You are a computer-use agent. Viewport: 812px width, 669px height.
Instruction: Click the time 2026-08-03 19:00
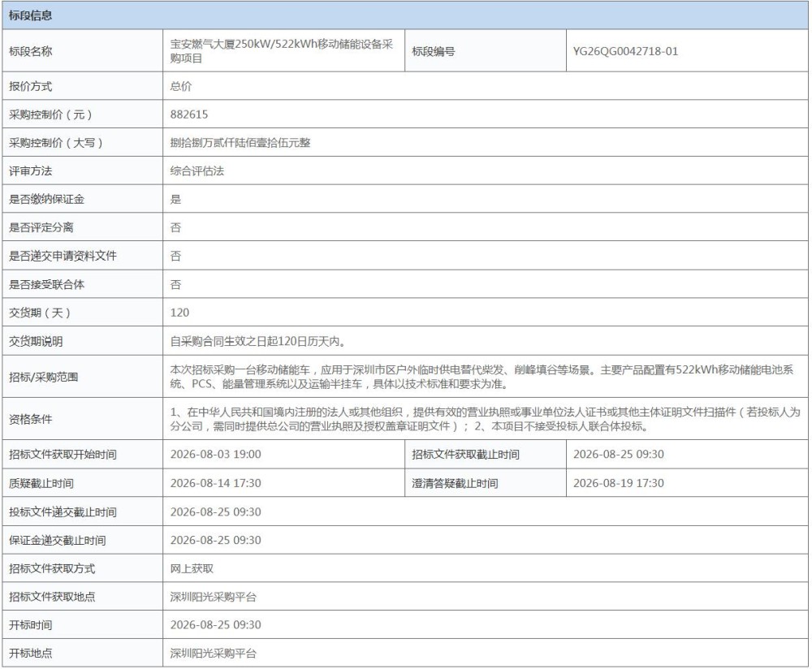(x=215, y=454)
